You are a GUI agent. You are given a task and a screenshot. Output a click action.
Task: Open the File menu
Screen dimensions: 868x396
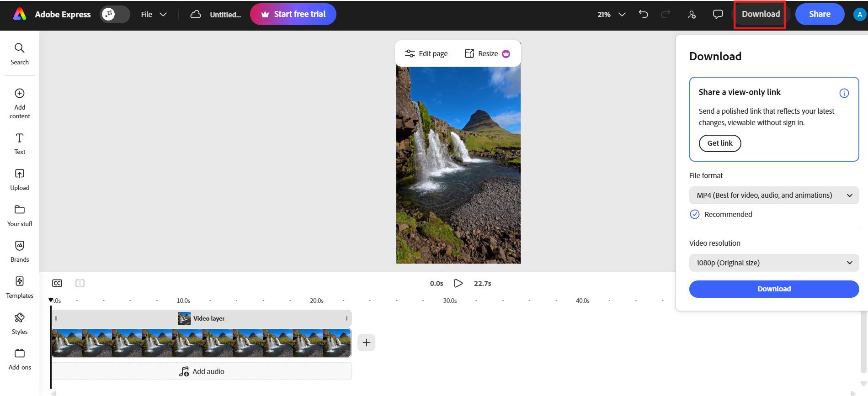click(x=154, y=14)
